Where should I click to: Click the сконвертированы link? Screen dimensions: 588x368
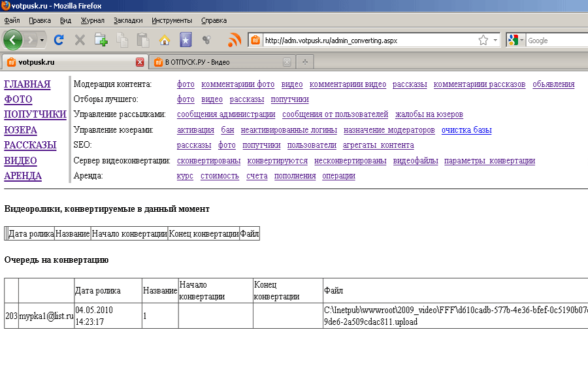pyautogui.click(x=208, y=161)
